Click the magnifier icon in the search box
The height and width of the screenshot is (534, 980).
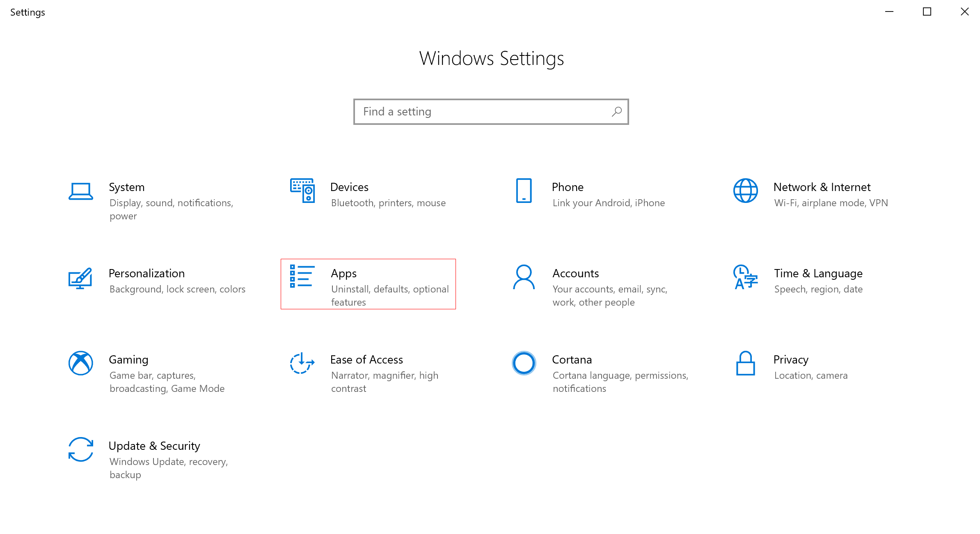coord(616,112)
